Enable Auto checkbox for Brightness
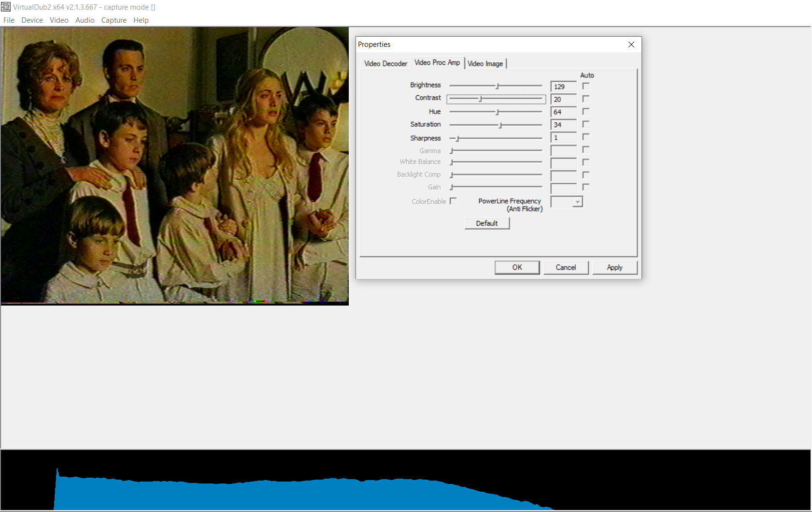 tap(586, 86)
